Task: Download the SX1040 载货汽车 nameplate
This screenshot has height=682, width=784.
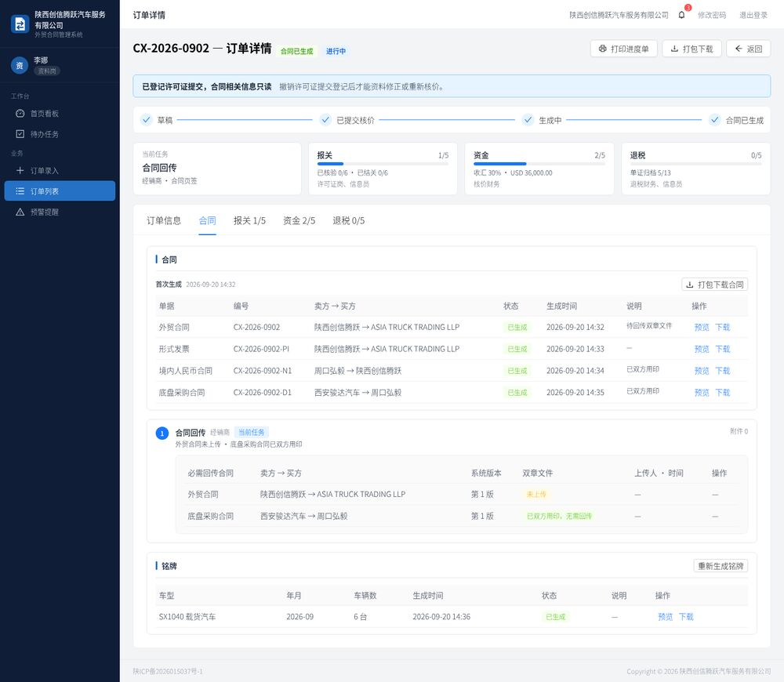Action: pyautogui.click(x=686, y=617)
